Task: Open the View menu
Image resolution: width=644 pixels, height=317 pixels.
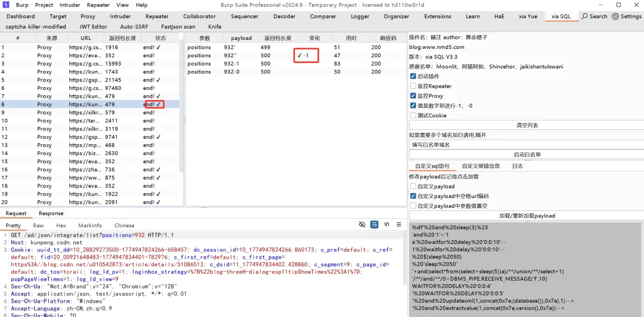Action: pos(122,5)
